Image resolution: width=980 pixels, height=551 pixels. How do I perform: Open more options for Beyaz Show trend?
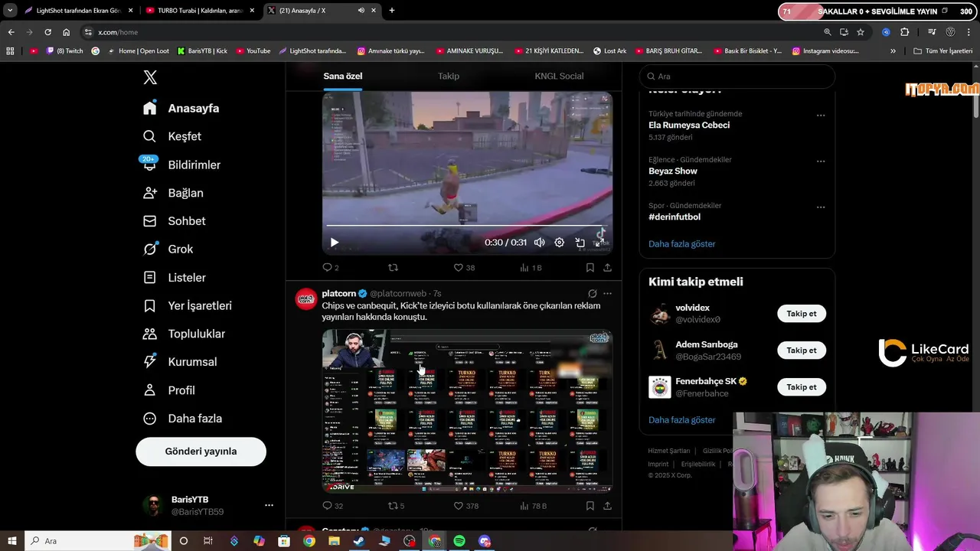click(x=821, y=161)
